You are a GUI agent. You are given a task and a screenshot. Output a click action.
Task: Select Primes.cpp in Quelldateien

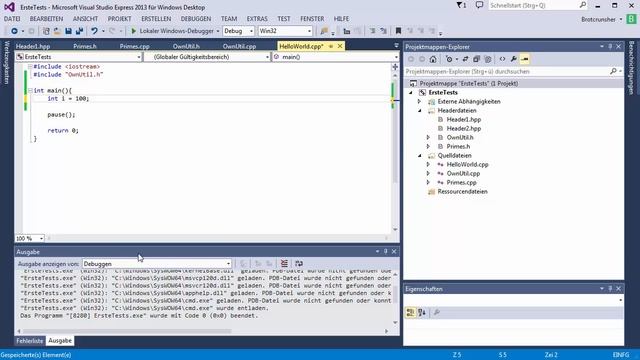[x=461, y=182]
